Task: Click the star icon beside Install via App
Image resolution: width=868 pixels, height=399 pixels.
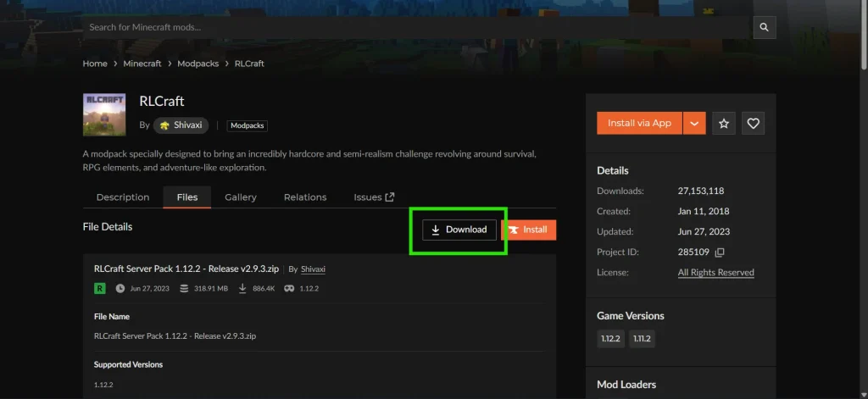Action: 723,124
